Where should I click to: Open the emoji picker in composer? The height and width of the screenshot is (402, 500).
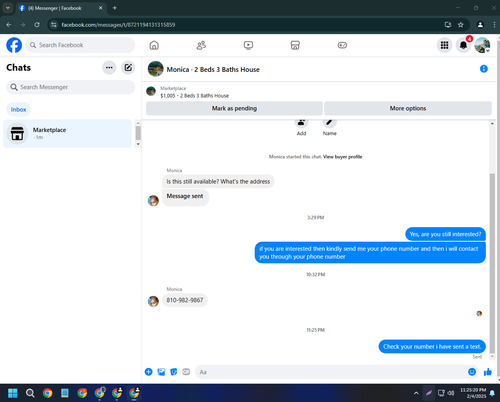(472, 372)
